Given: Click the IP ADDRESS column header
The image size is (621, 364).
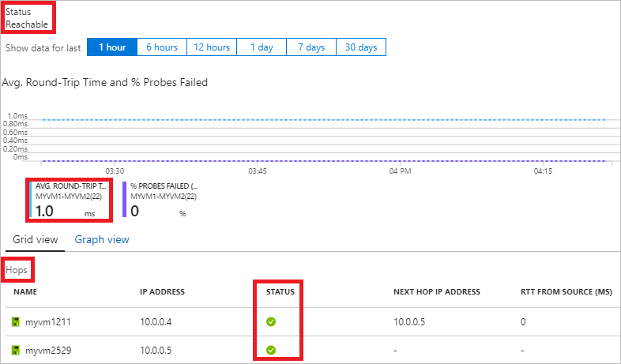Looking at the screenshot, I should [162, 292].
